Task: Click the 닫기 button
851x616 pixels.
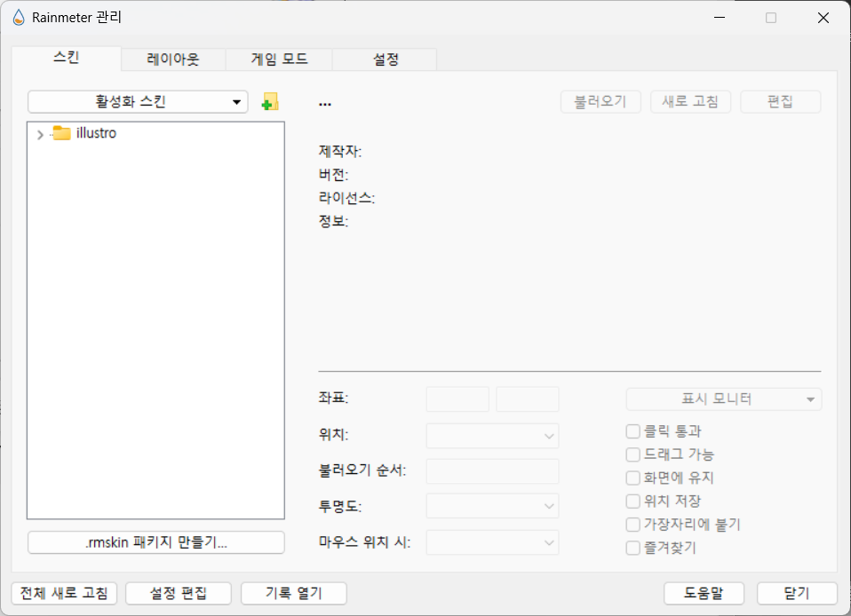Action: [x=797, y=593]
